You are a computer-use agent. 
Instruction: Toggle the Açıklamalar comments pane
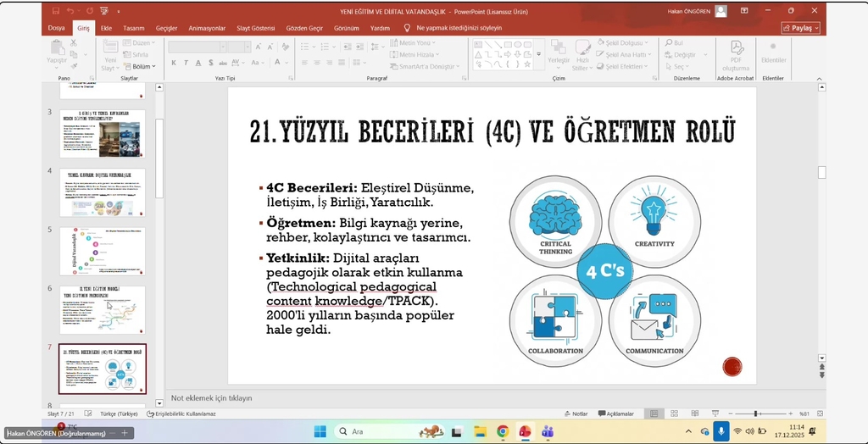(x=615, y=413)
